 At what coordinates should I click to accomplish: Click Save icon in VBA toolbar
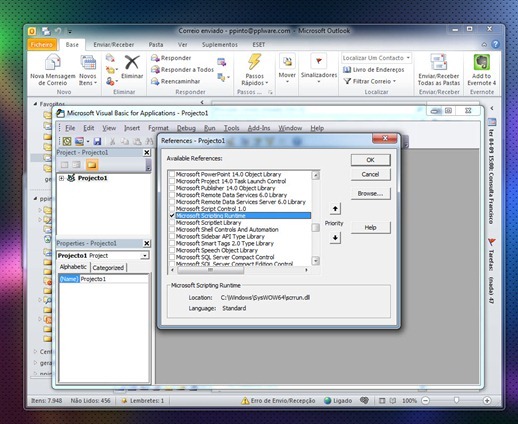(x=97, y=141)
